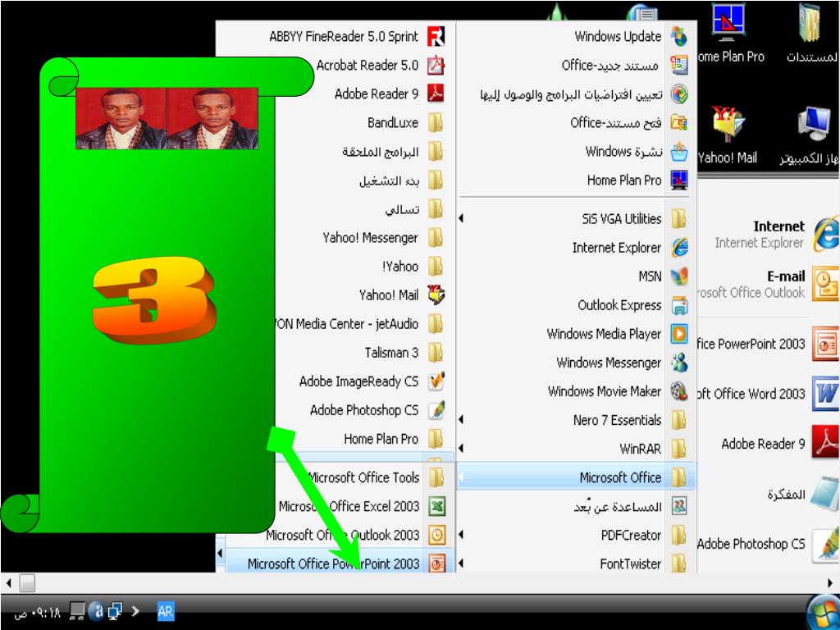Open البرامج الملحقة accessories folder
The width and height of the screenshot is (840, 630).
click(x=393, y=152)
